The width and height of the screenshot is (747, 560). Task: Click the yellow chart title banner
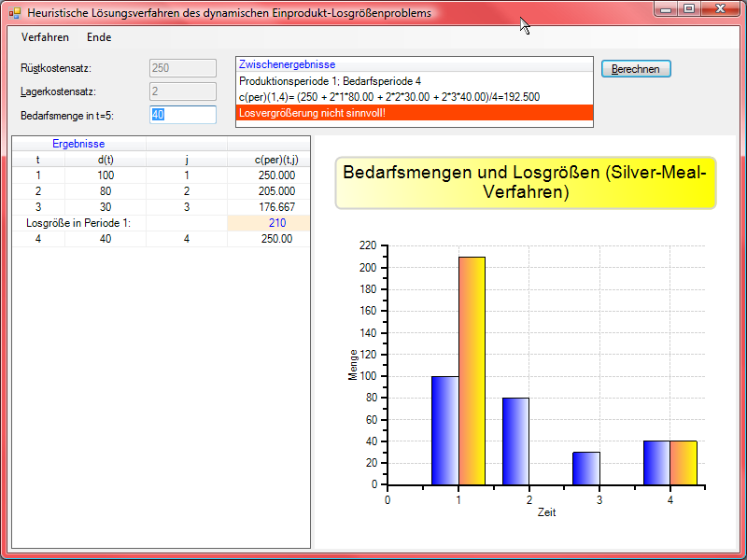click(525, 183)
